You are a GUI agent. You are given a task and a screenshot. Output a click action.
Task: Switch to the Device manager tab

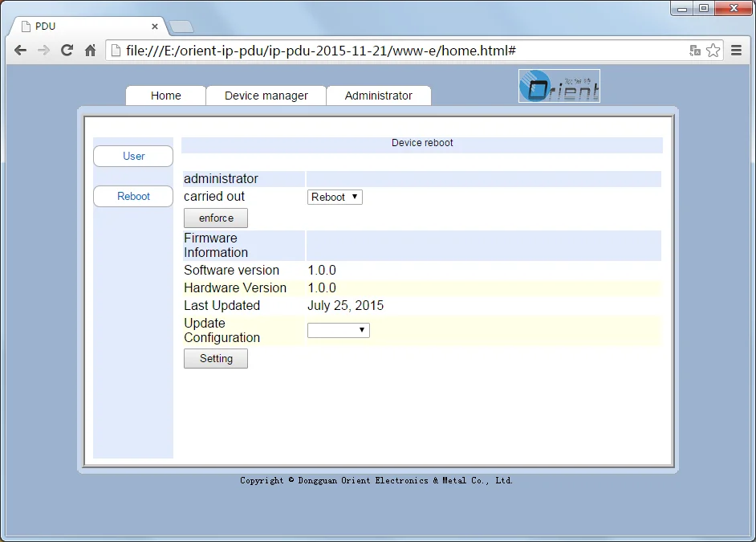pos(266,96)
